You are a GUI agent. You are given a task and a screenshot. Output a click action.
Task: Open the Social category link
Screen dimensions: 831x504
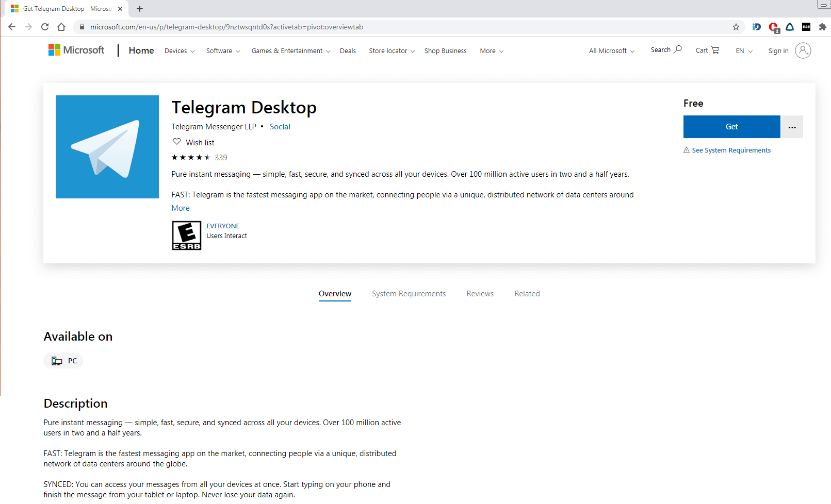(280, 127)
